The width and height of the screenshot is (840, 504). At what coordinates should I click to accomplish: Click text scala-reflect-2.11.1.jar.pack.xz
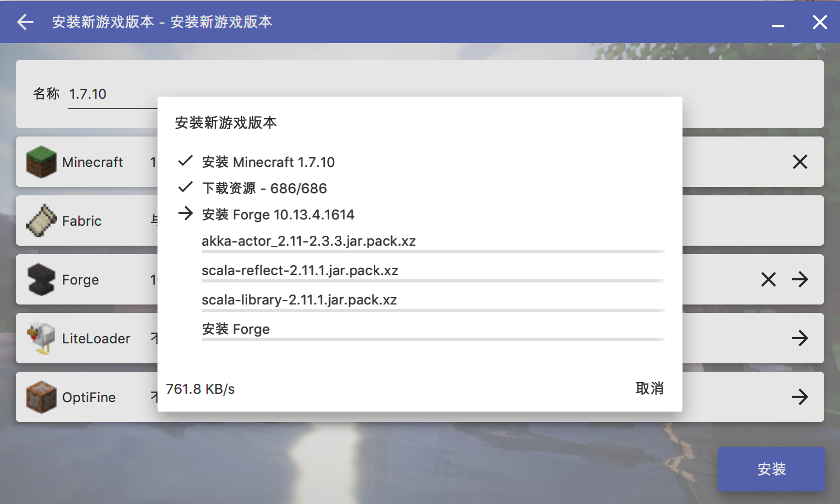[x=300, y=270]
